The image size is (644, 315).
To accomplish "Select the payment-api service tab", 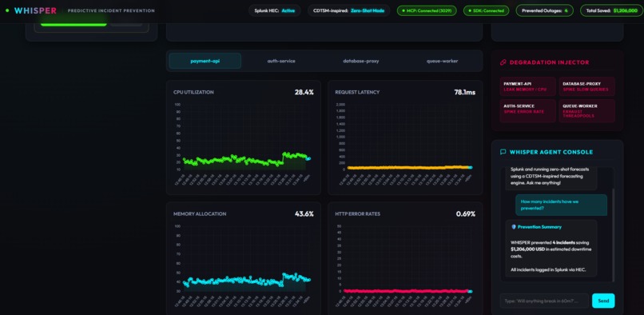I will point(205,61).
